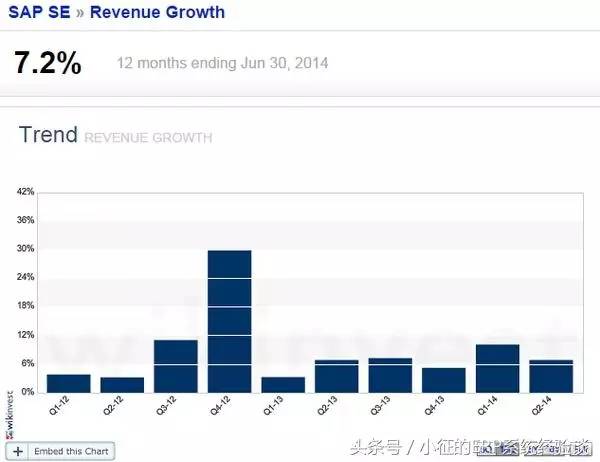Click the 7.2% growth figure

[x=48, y=63]
